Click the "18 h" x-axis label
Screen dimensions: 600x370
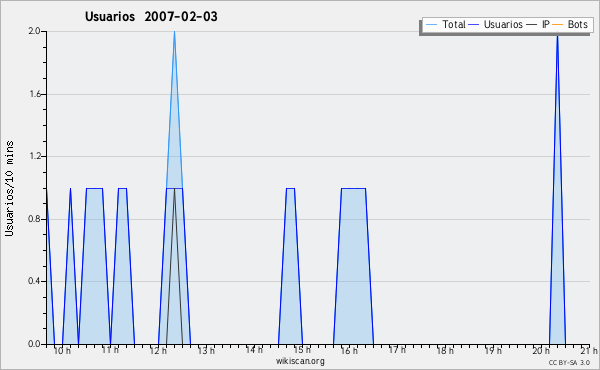(x=445, y=351)
